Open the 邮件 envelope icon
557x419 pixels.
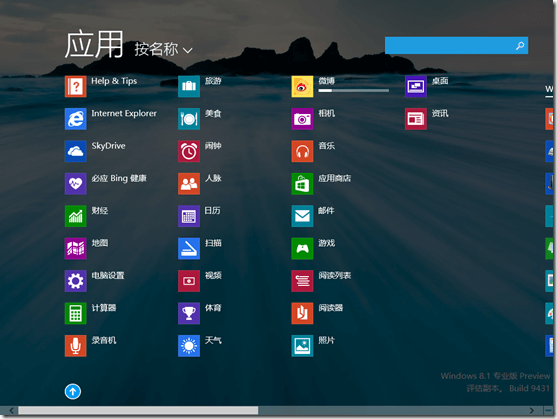click(302, 216)
